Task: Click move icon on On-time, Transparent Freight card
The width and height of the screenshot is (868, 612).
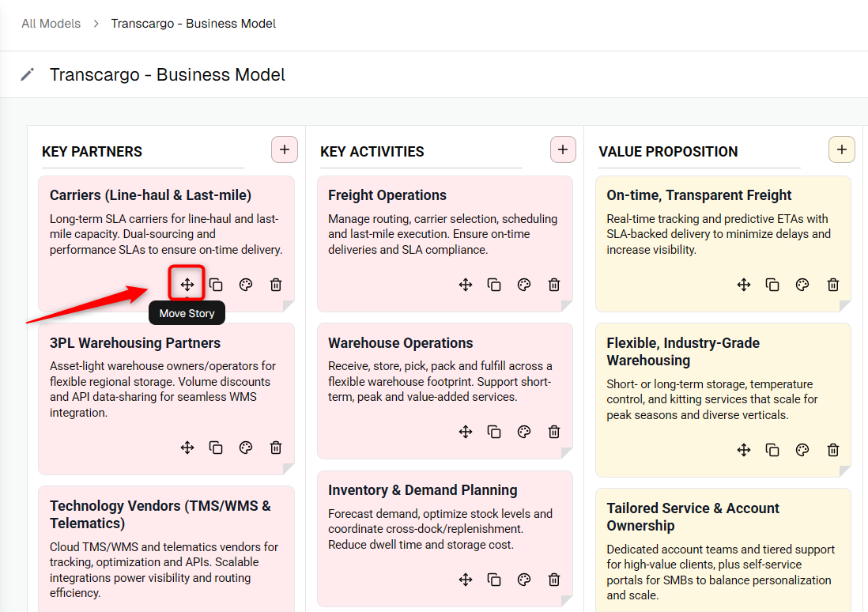Action: 744,285
